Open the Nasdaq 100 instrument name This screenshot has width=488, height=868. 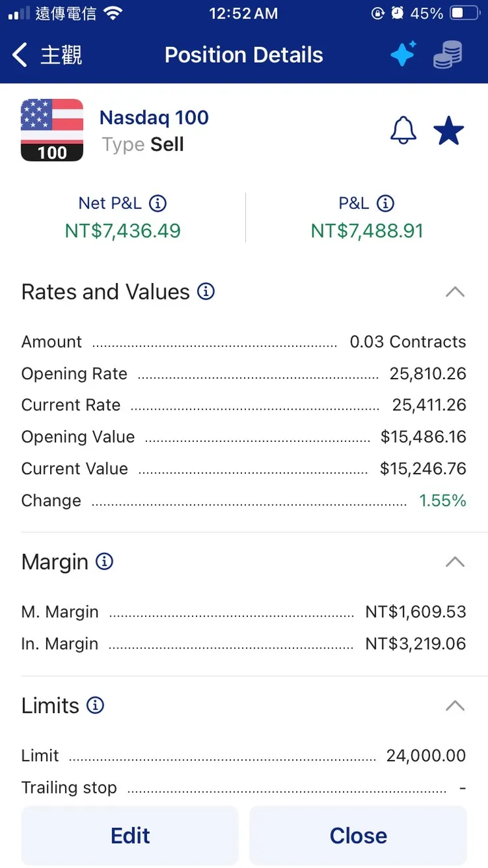(154, 118)
